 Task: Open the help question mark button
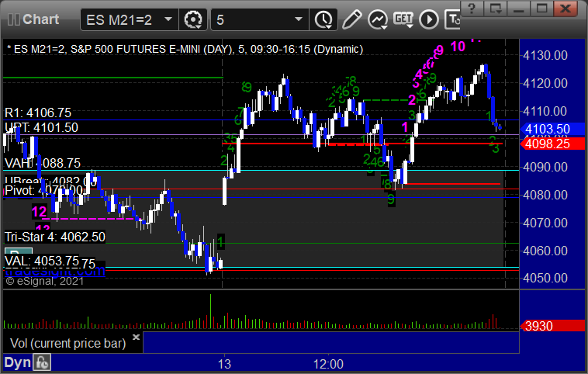[x=472, y=9]
